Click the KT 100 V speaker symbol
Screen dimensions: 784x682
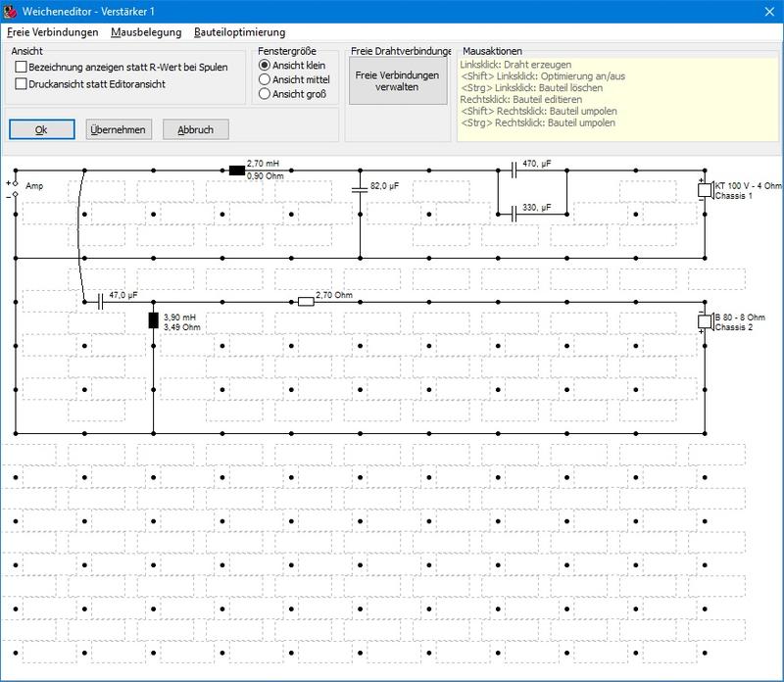704,190
